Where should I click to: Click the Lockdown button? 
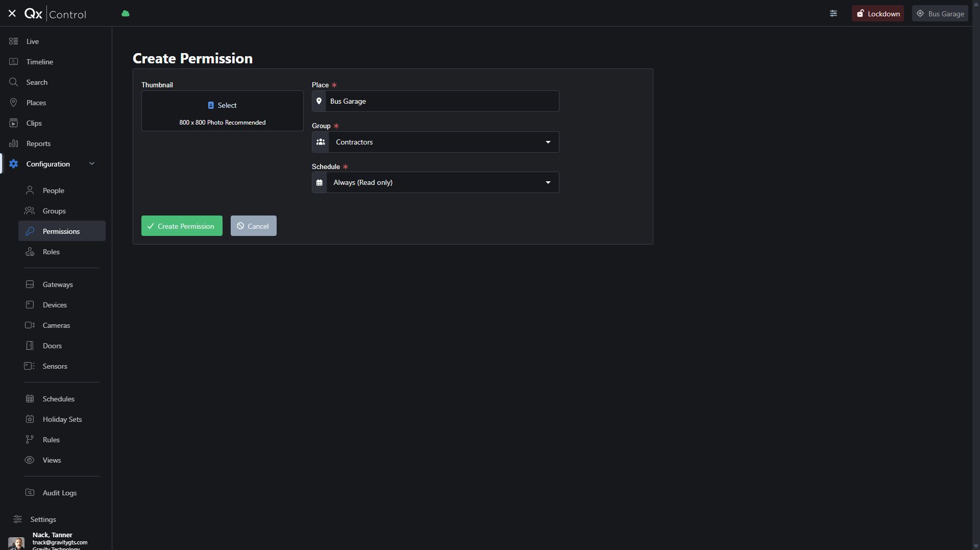click(x=877, y=14)
